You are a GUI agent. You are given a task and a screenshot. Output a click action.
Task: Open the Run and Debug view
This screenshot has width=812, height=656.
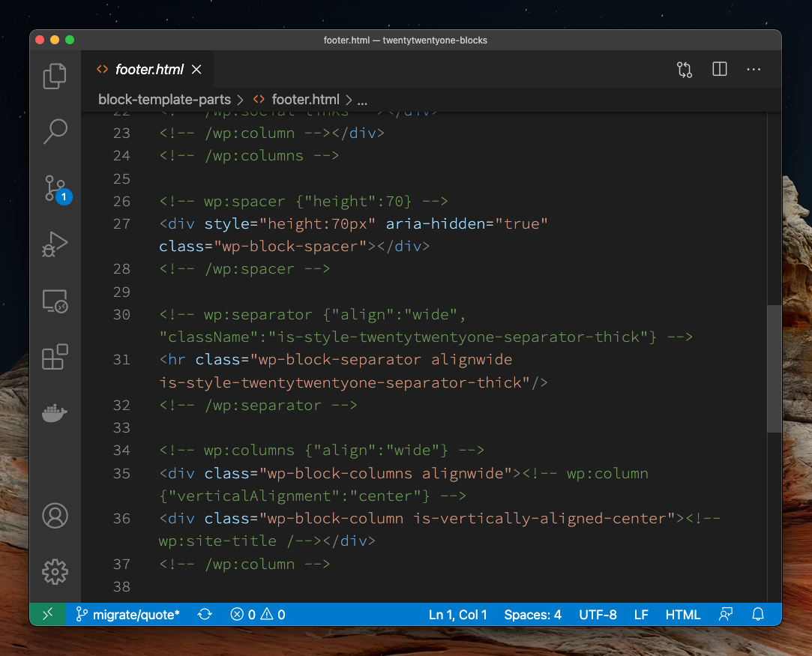(55, 244)
